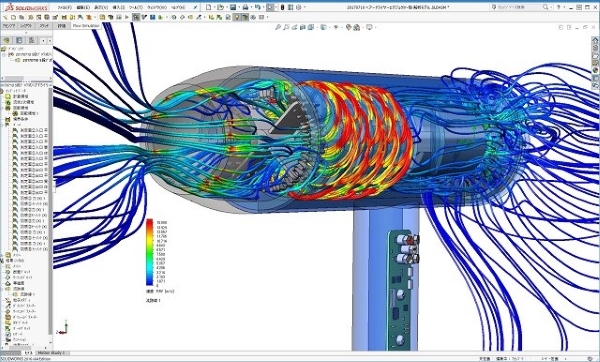Screen dimensions: 600x362
Task: Click the New document icon
Action: pyautogui.click(x=209, y=7)
